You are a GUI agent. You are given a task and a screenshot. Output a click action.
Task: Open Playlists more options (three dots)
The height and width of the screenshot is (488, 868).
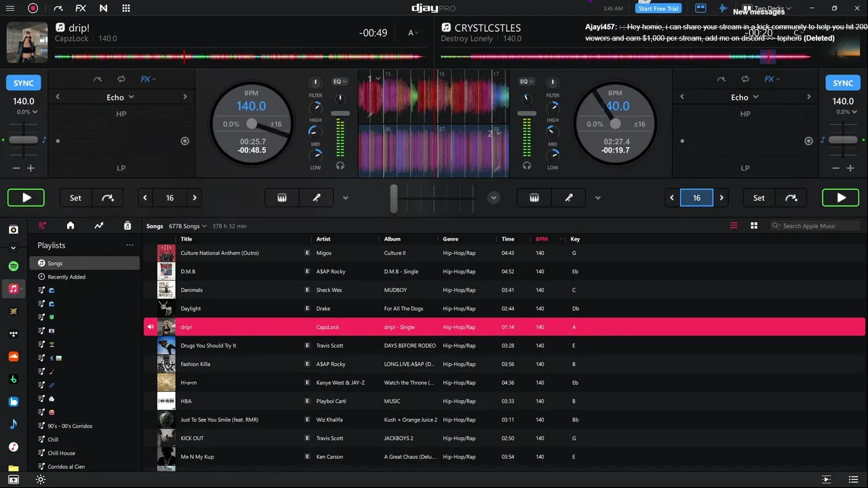tap(130, 245)
